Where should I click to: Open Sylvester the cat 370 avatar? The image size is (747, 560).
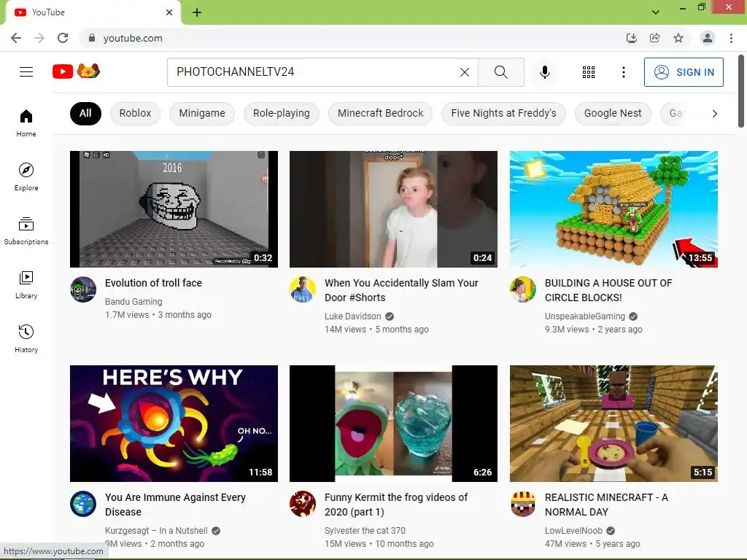click(303, 503)
